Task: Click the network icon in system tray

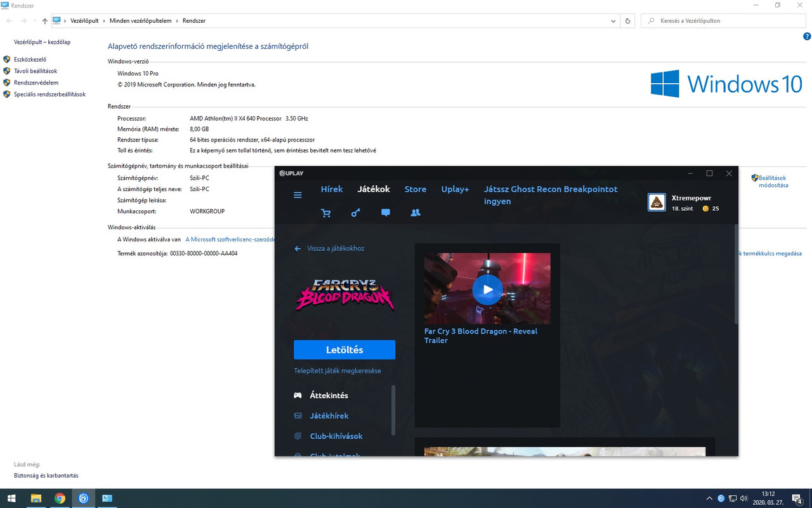Action: [732, 498]
